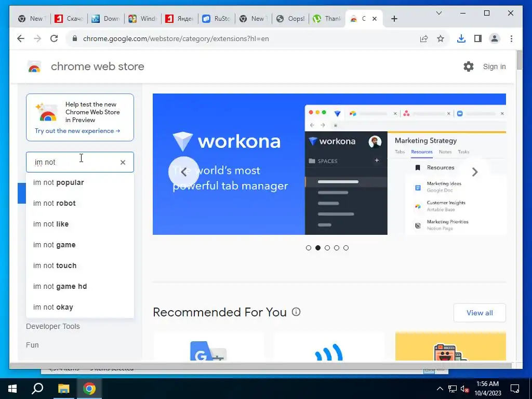
Task: Select second carousel dot
Action: (x=318, y=248)
